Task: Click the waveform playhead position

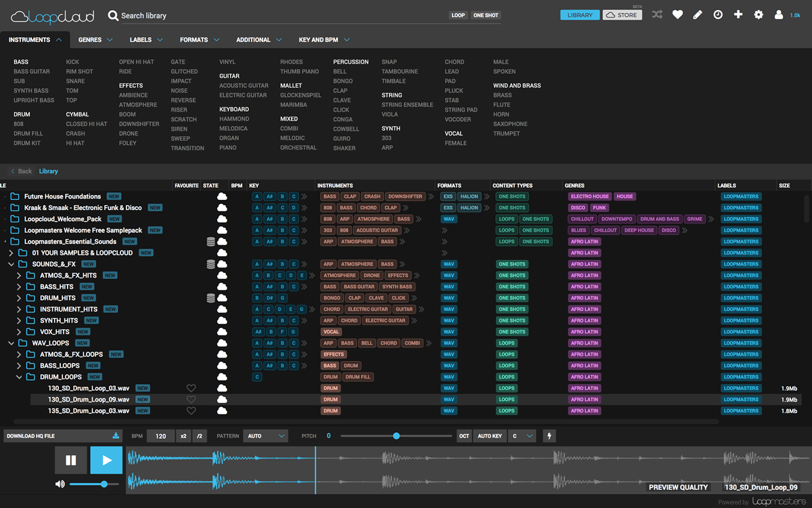Action: pyautogui.click(x=315, y=470)
